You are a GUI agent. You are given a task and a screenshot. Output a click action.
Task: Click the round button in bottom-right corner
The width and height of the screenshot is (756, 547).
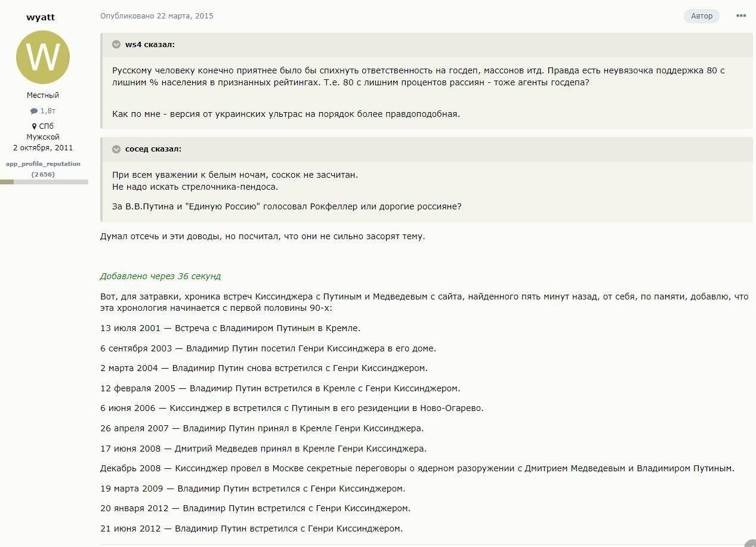pos(750,542)
